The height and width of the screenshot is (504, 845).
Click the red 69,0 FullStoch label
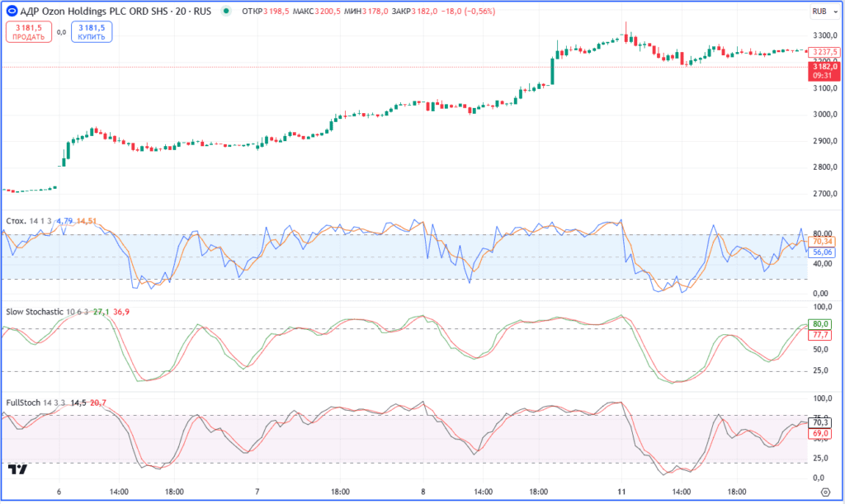[820, 433]
